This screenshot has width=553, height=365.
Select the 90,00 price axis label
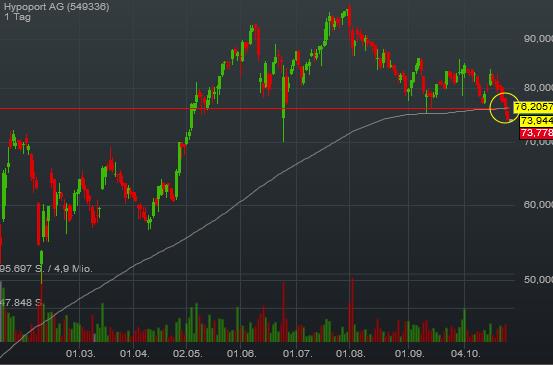tap(538, 39)
